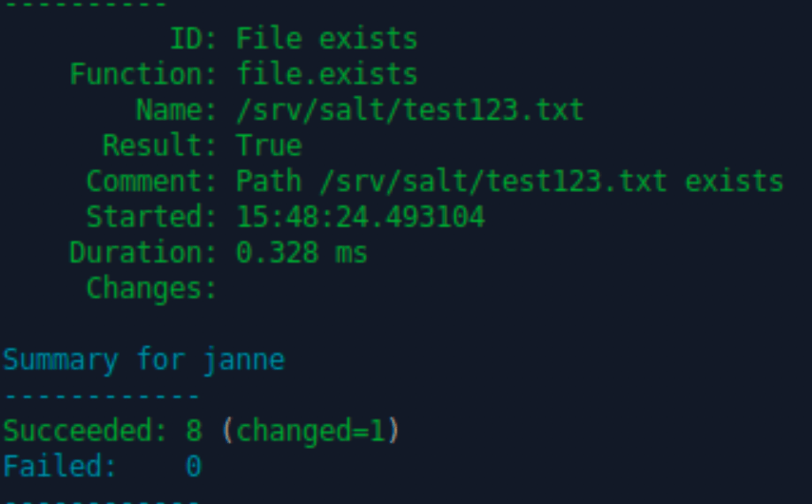Click the "ID:" field label
The height and width of the screenshot is (504, 812).
point(193,39)
